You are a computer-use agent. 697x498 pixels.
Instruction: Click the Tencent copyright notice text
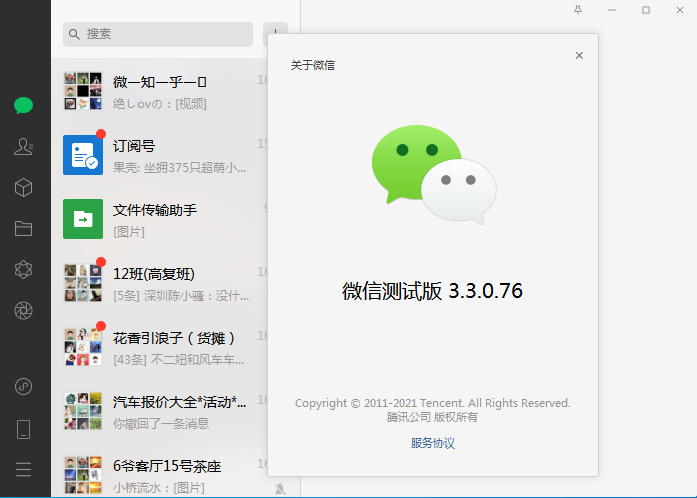click(433, 403)
